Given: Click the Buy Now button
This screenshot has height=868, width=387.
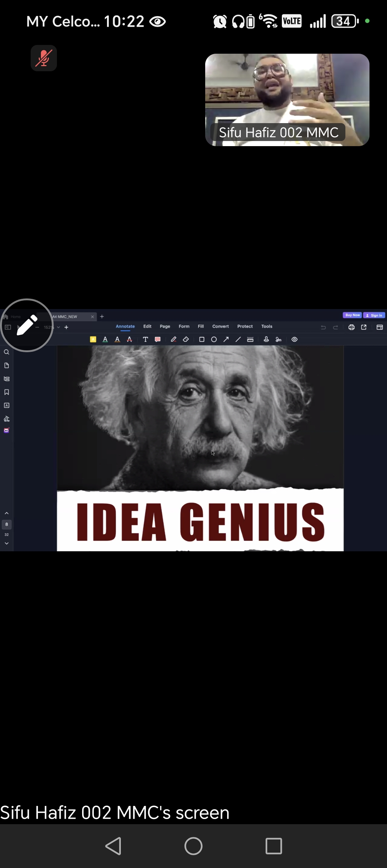Looking at the screenshot, I should point(352,315).
